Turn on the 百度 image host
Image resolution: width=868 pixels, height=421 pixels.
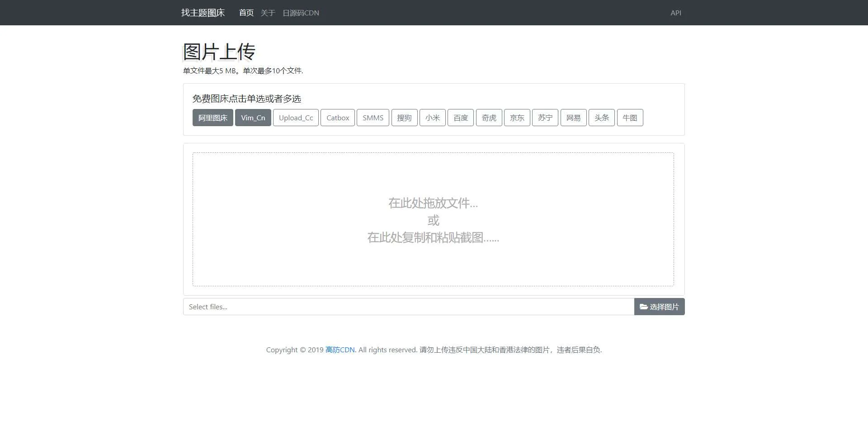[460, 118]
